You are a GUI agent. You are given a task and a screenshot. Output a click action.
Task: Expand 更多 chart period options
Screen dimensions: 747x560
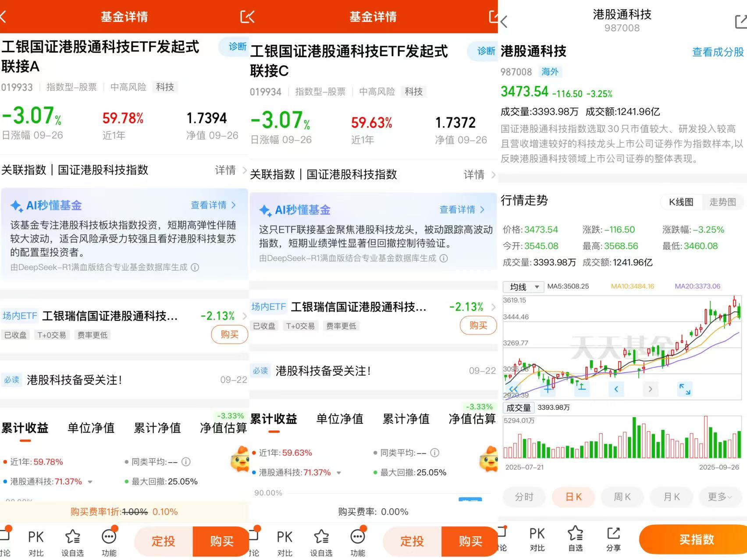tap(719, 497)
